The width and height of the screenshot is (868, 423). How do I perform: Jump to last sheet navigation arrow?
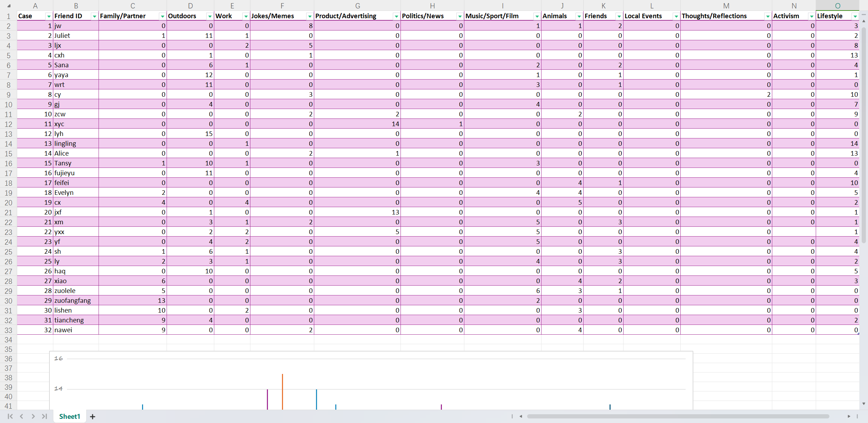click(44, 416)
